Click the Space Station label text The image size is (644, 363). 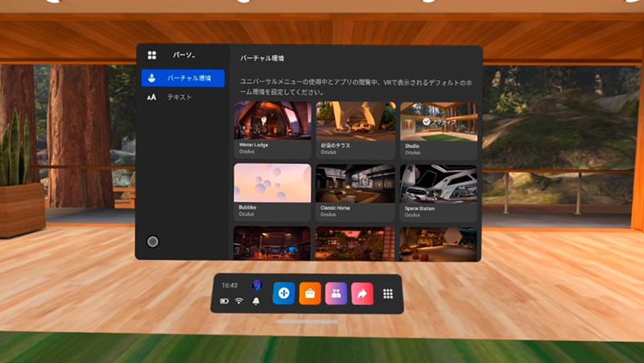point(419,208)
